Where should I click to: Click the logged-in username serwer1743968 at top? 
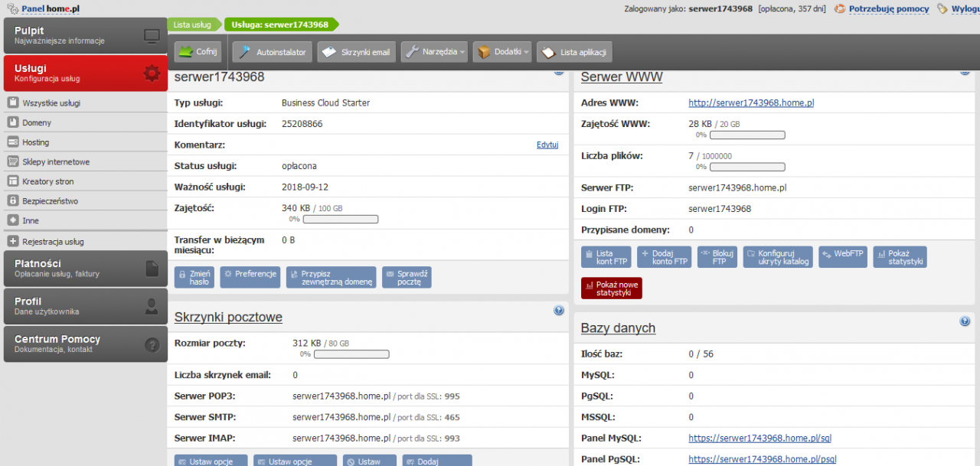[x=720, y=8]
